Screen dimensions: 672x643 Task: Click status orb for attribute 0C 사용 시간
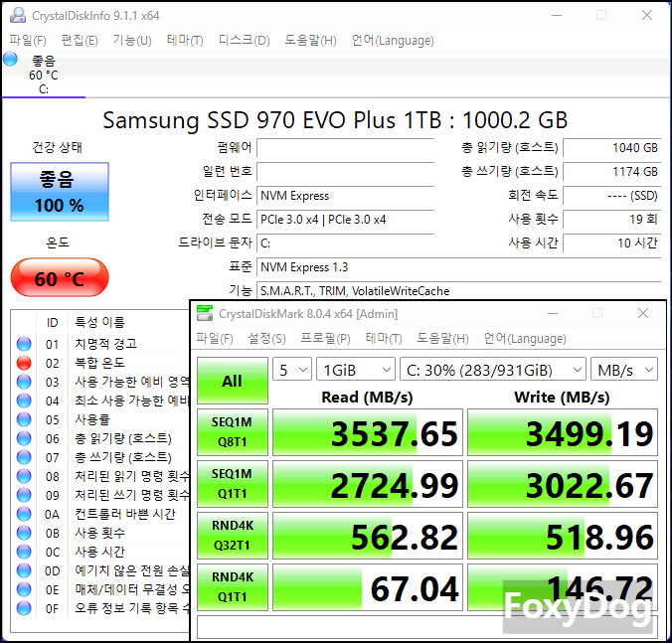pos(24,552)
